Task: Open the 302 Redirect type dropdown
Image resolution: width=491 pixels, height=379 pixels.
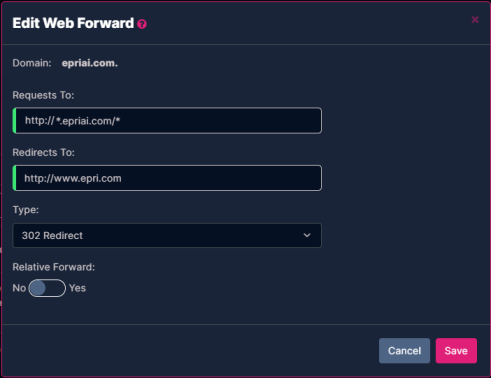Action: click(x=167, y=235)
